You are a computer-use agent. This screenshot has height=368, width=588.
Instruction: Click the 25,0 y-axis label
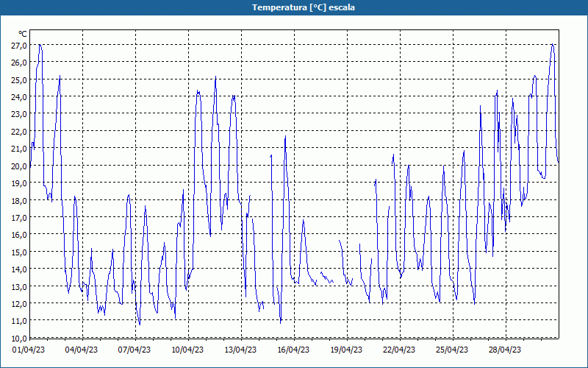(x=20, y=80)
